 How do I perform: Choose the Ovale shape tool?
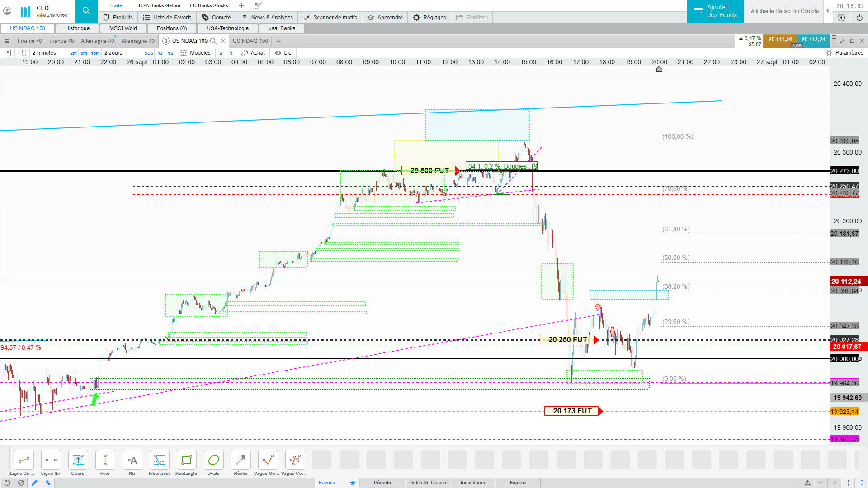pyautogui.click(x=213, y=460)
